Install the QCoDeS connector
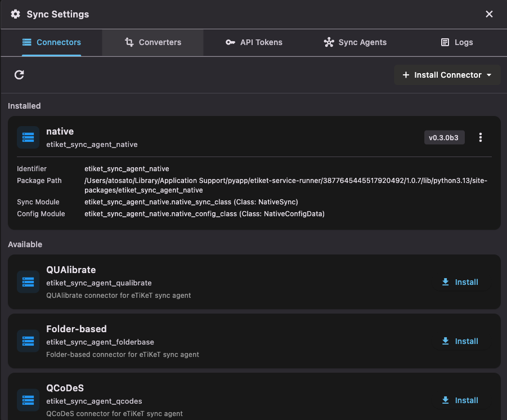This screenshot has height=420, width=507. pyautogui.click(x=460, y=401)
